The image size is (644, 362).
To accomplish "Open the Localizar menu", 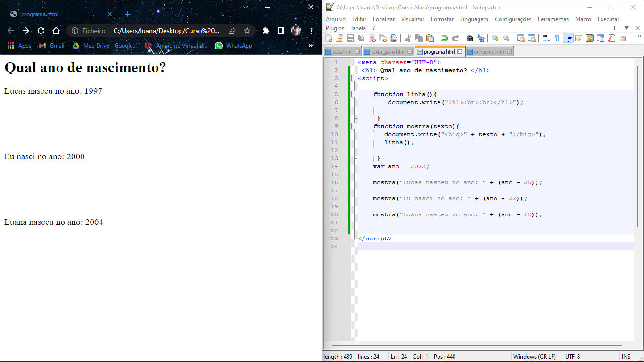I will coord(384,19).
